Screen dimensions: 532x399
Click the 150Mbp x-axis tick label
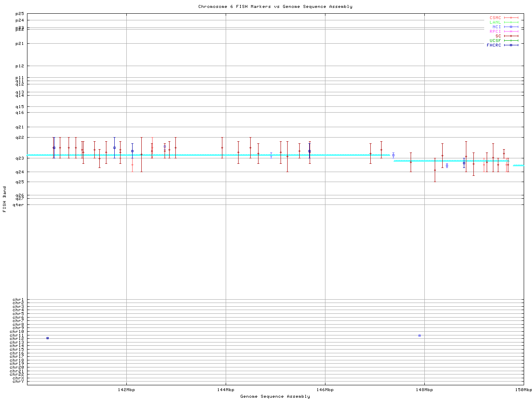[523, 390]
